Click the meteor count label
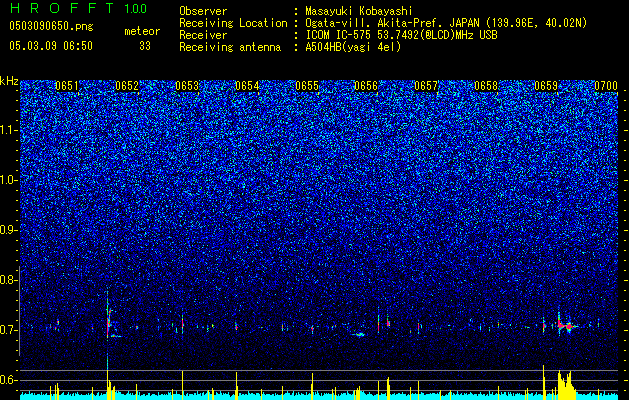 [142, 31]
